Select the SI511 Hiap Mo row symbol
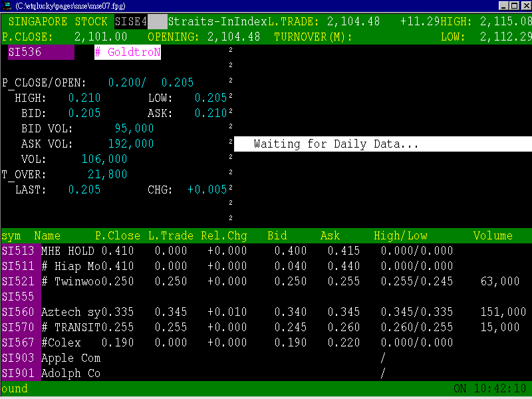This screenshot has width=532, height=399. click(18, 267)
